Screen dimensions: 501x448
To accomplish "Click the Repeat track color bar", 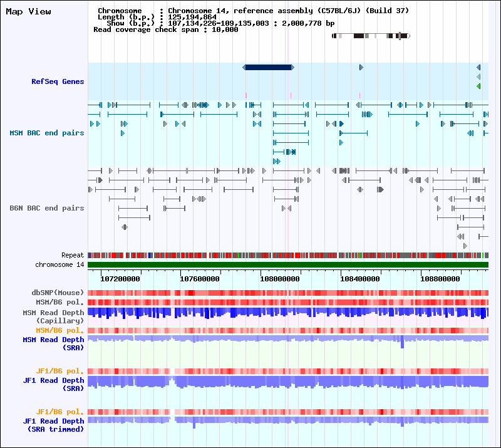I will pos(288,255).
